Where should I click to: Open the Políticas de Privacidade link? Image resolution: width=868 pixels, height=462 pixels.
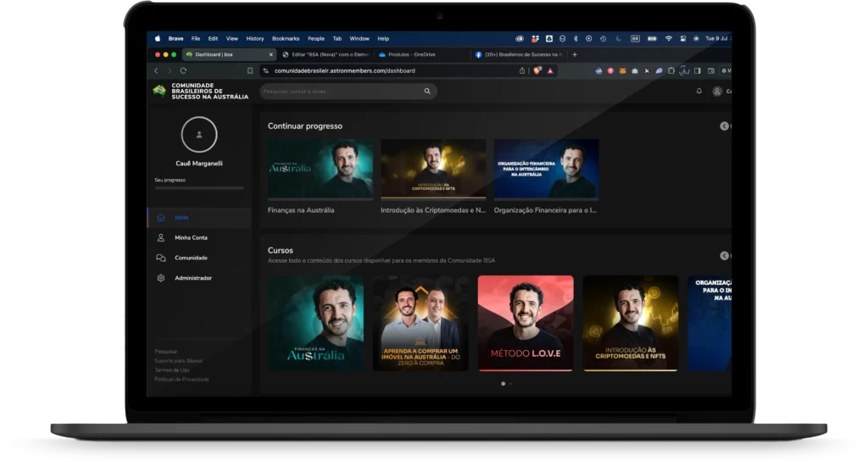click(x=181, y=379)
